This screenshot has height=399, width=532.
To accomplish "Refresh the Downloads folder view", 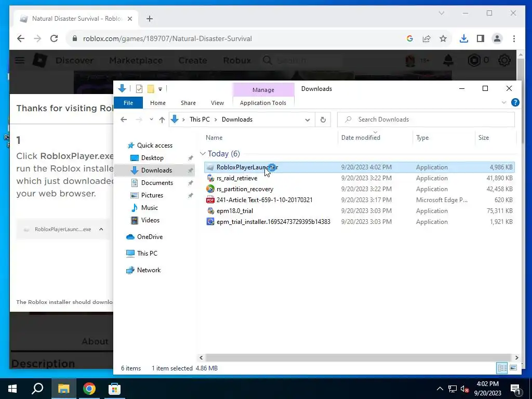I will (323, 119).
